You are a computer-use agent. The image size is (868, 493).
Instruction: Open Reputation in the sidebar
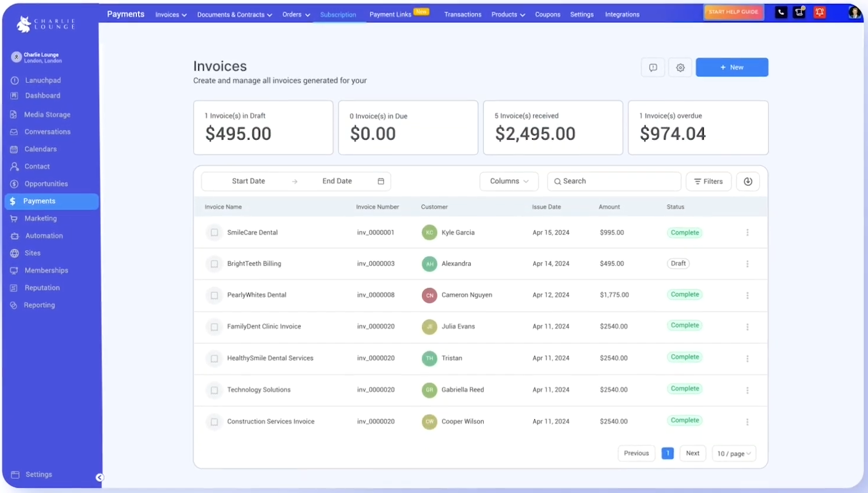click(x=42, y=287)
